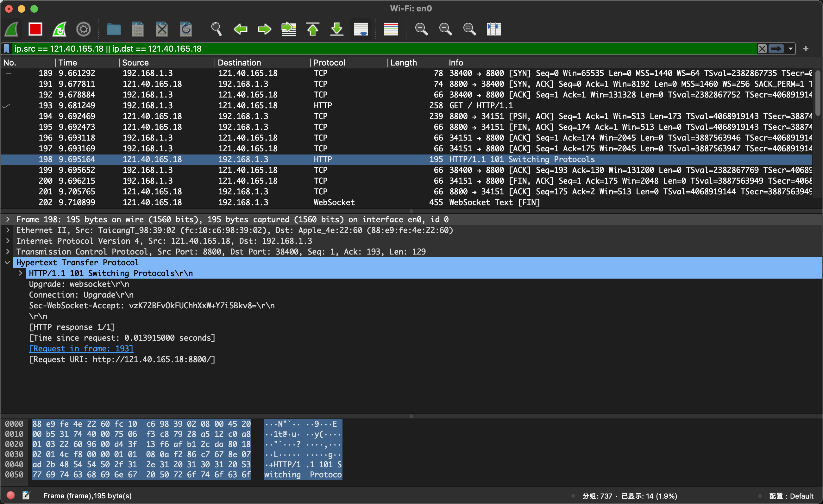
Task: Toggle auto-scroll during live capture
Action: [361, 29]
